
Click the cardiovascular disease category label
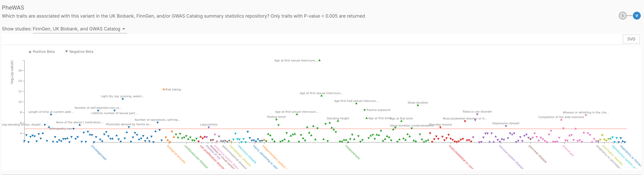[196, 157]
